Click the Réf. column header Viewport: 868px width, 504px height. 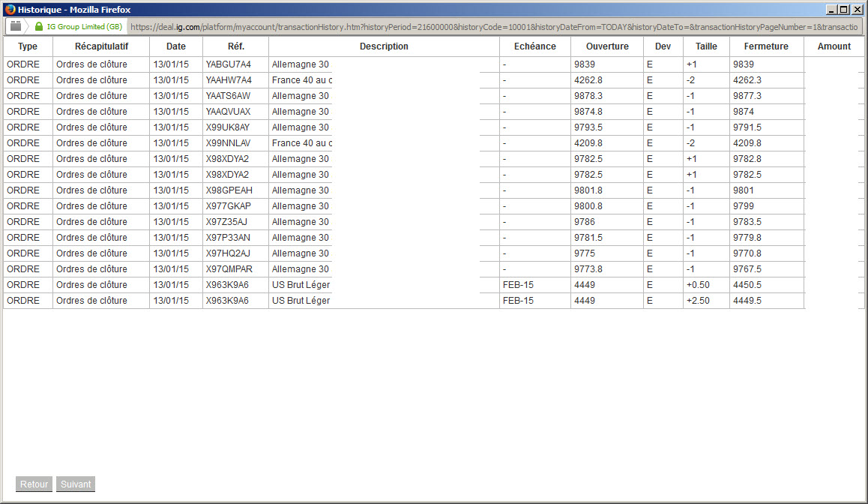pos(236,46)
